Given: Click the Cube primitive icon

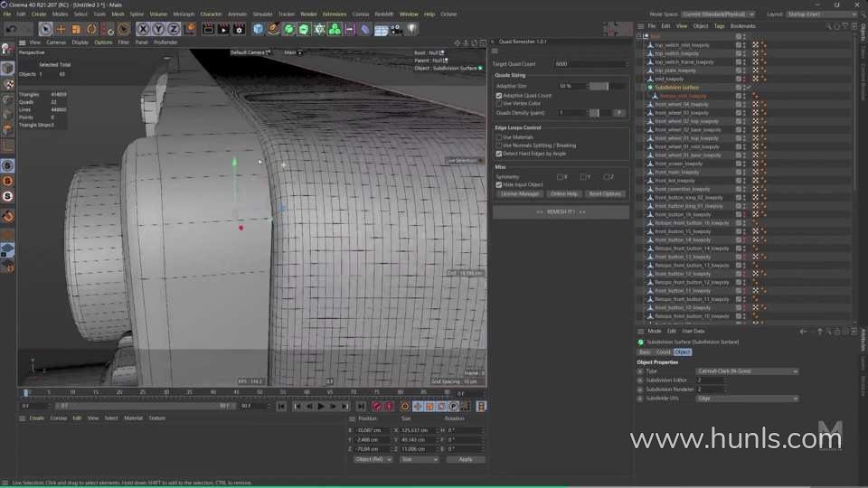Looking at the screenshot, I should tap(259, 29).
